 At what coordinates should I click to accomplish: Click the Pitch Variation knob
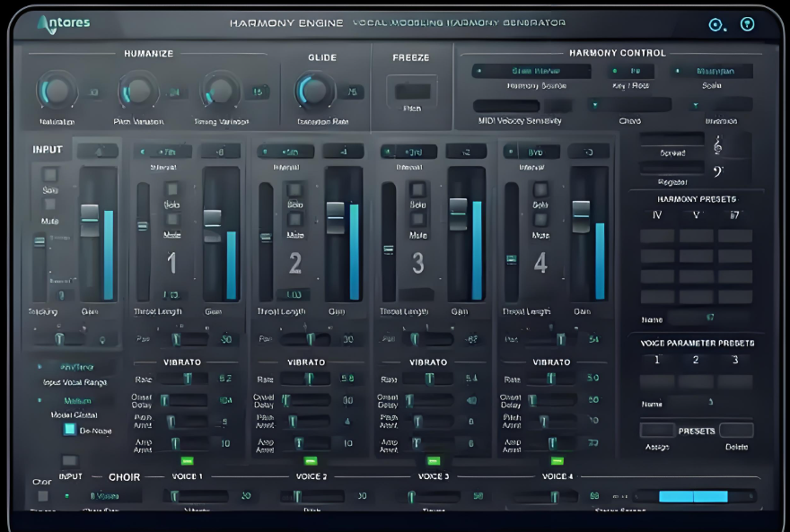pyautogui.click(x=137, y=92)
